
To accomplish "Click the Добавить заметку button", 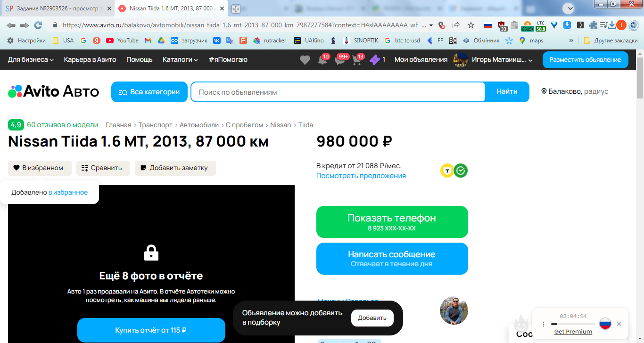I will click(x=175, y=168).
